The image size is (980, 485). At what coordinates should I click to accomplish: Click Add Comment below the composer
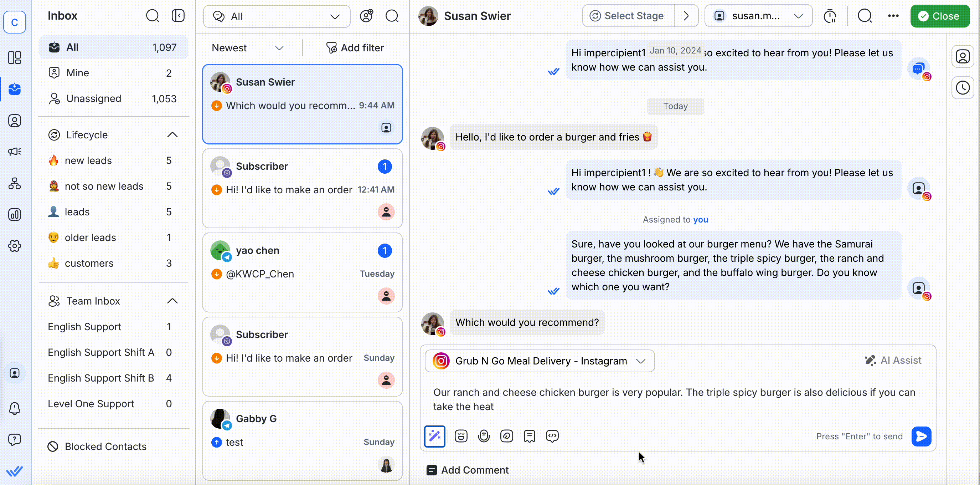pyautogui.click(x=467, y=469)
